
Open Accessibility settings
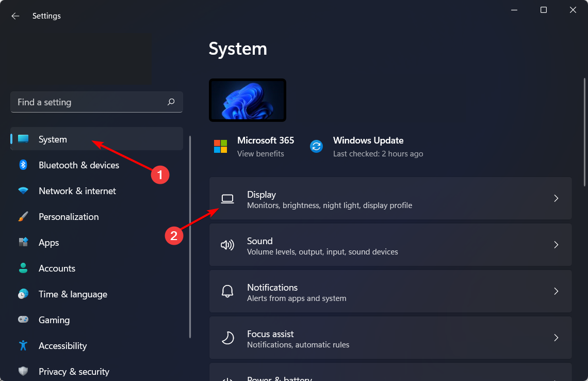coord(97,346)
